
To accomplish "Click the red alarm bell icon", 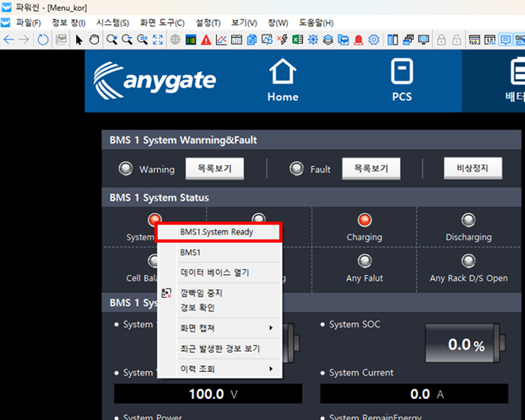I will click(359, 40).
